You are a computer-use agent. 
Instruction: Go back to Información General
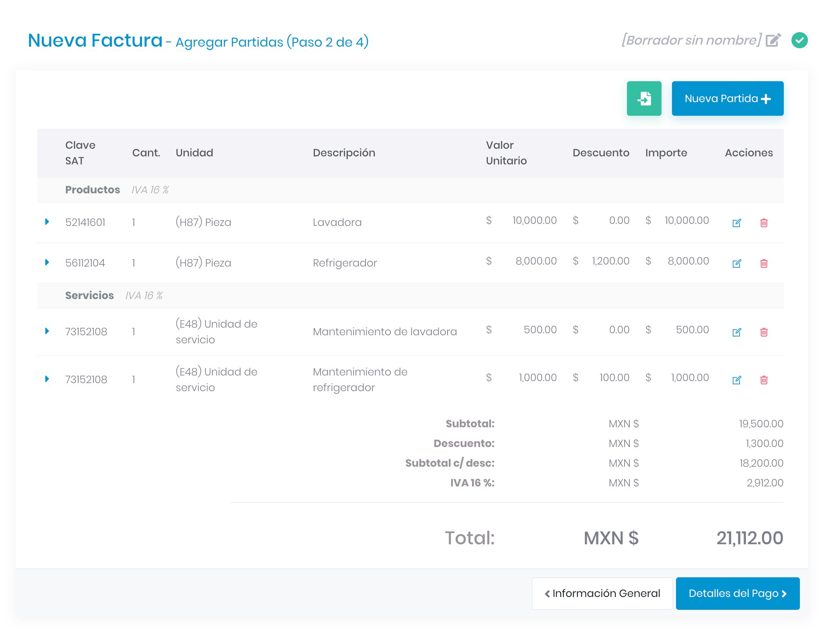point(602,593)
